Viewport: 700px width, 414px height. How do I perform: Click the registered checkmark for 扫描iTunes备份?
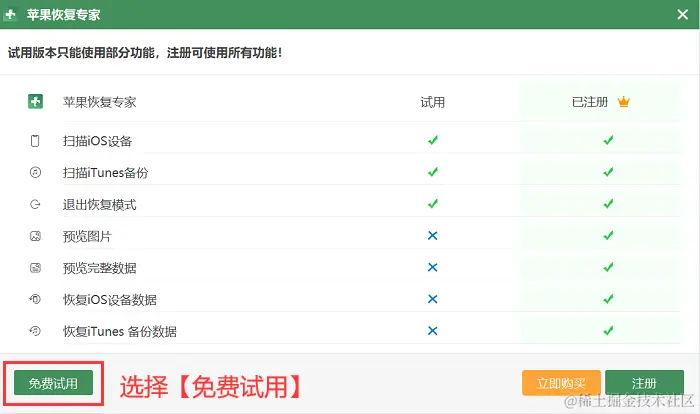(x=608, y=172)
